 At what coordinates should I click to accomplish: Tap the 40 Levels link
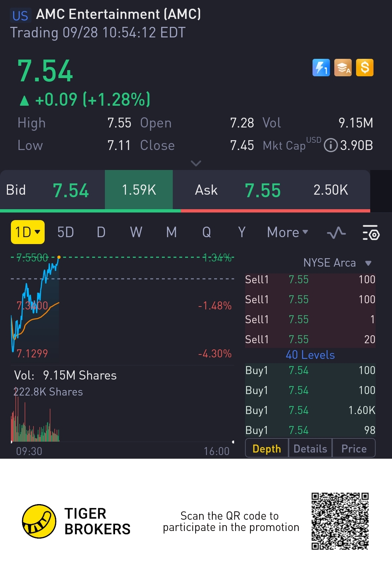[x=310, y=355]
